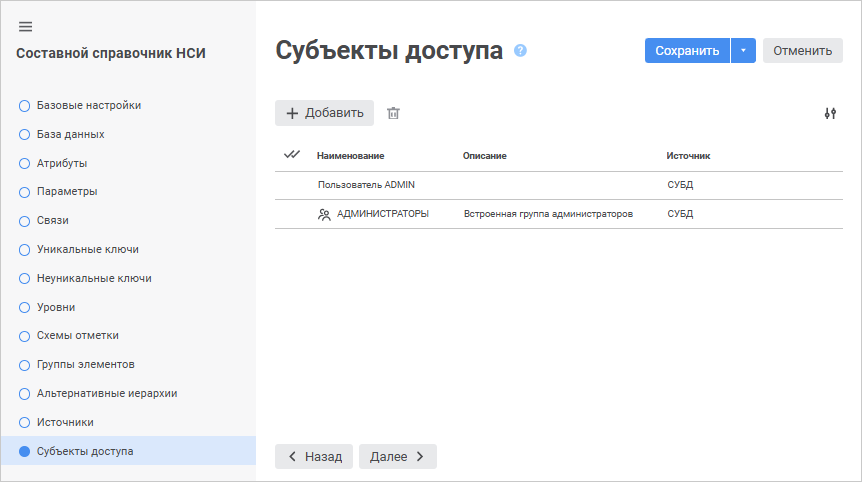Select the База данных step
The width and height of the screenshot is (862, 482).
pos(70,134)
